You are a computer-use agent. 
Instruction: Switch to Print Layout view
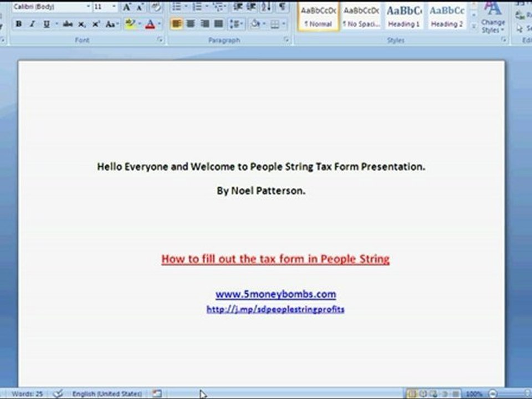412,393
